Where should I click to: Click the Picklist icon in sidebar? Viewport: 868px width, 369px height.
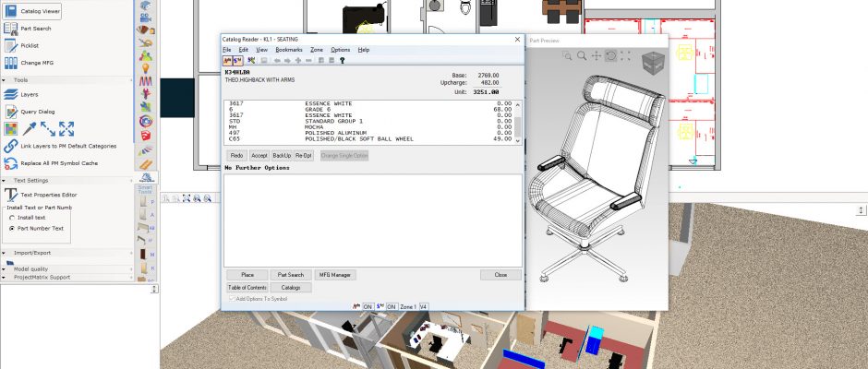10,45
